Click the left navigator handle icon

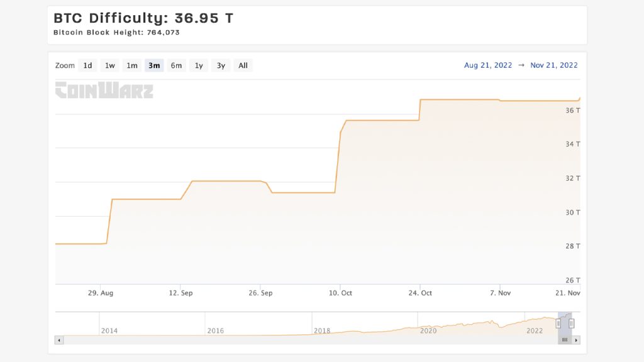[x=557, y=322]
